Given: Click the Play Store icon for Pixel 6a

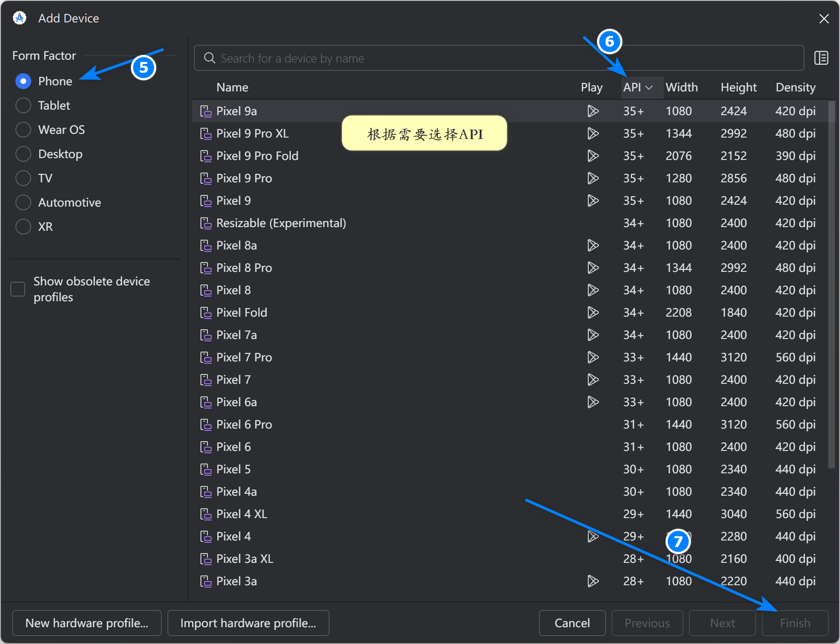Looking at the screenshot, I should point(593,402).
